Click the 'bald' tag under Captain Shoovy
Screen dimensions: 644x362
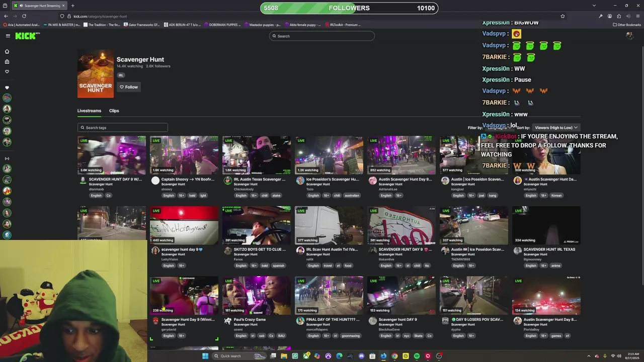(192, 196)
